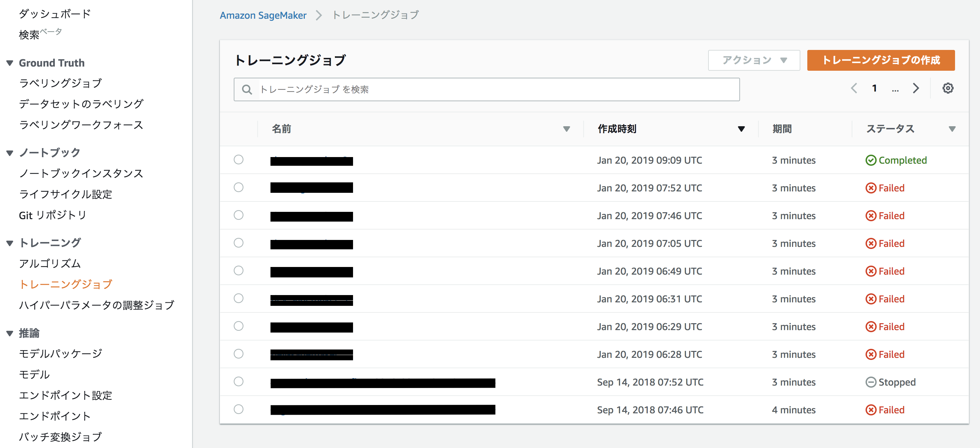Click Failed icon for 07:52 Jan 20 job

[x=870, y=188]
